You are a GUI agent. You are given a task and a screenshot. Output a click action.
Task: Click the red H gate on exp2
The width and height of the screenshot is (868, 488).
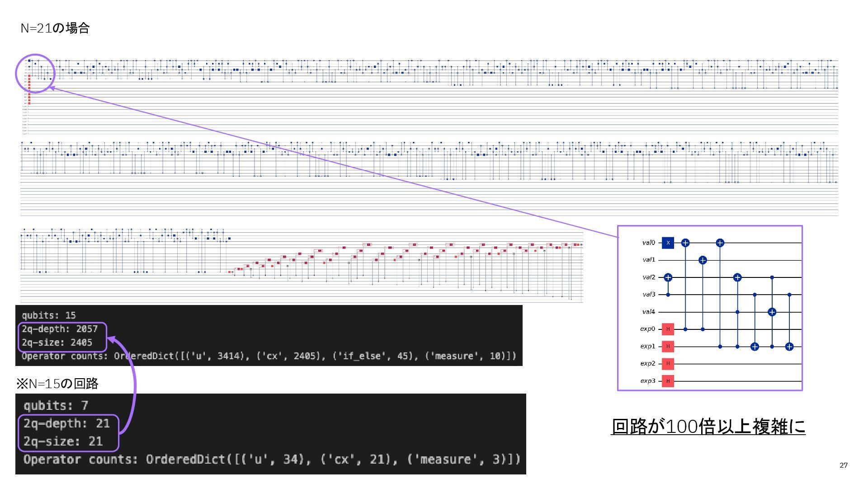pyautogui.click(x=668, y=364)
